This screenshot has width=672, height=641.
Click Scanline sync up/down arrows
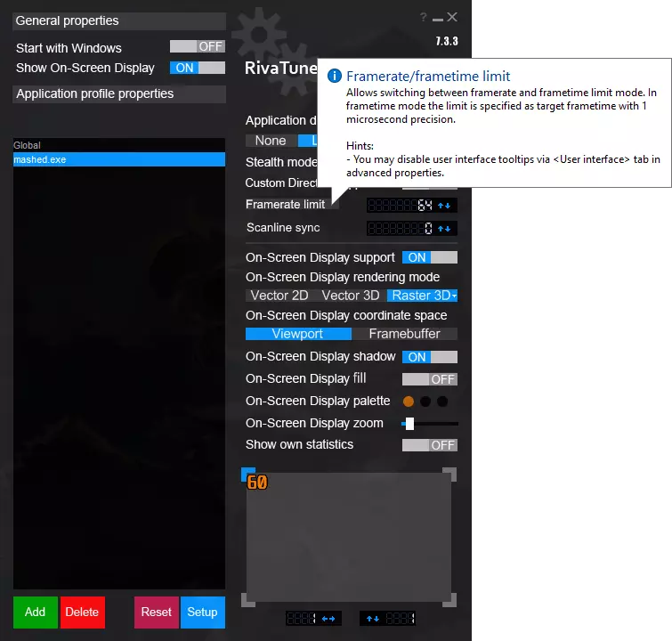click(x=444, y=229)
